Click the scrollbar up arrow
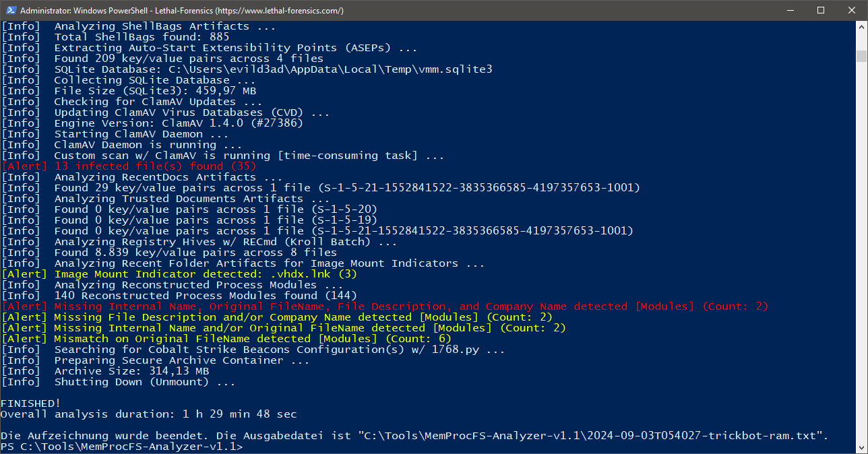Screen dimensions: 868x454 click(861, 27)
